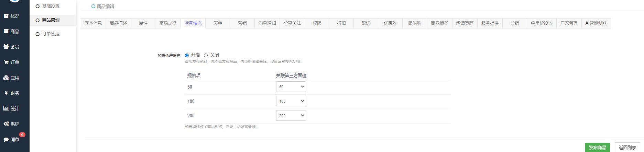
Task: Open the 商品 products sidebar icon
Action: [x=6, y=31]
